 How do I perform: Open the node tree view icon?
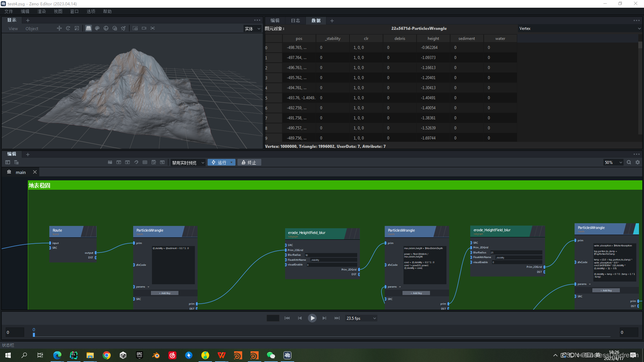point(16,162)
